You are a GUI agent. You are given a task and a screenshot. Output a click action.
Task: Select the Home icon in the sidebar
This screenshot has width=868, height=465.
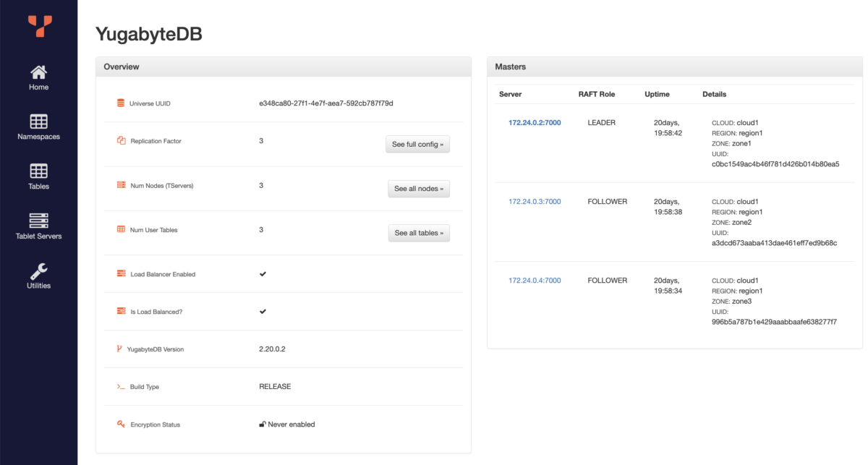[x=38, y=72]
